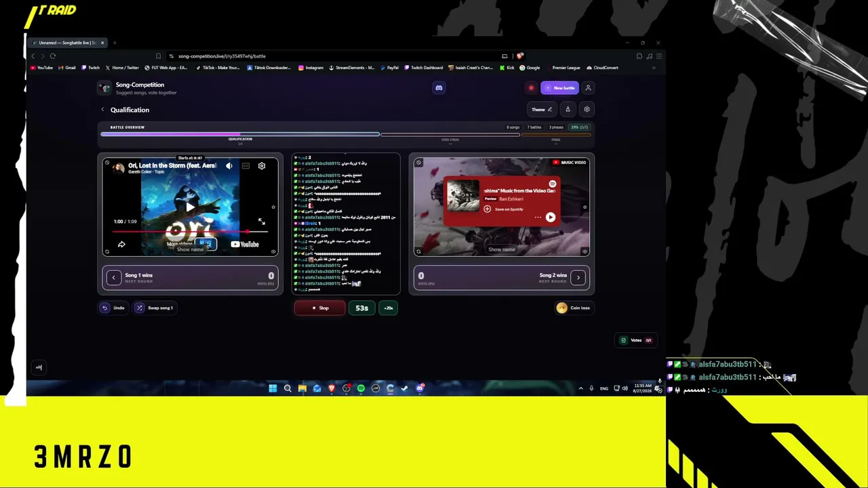Open File Explorer from the taskbar

[x=302, y=388]
